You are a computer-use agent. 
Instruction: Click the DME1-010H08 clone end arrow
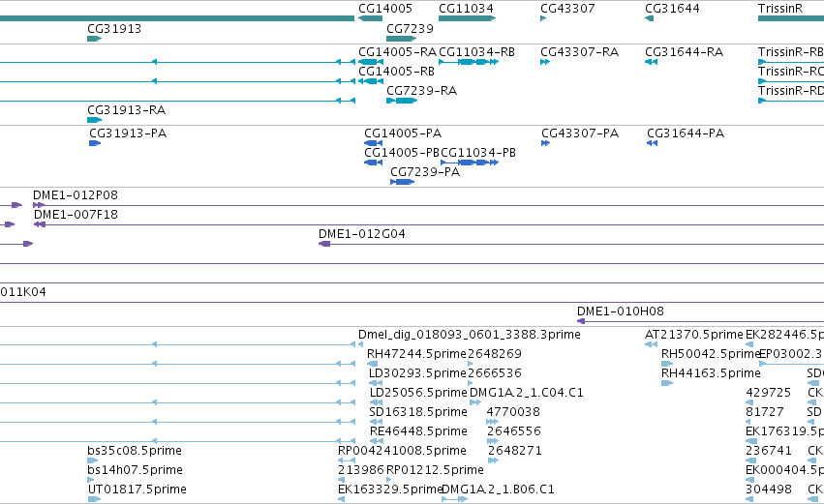[x=581, y=321]
